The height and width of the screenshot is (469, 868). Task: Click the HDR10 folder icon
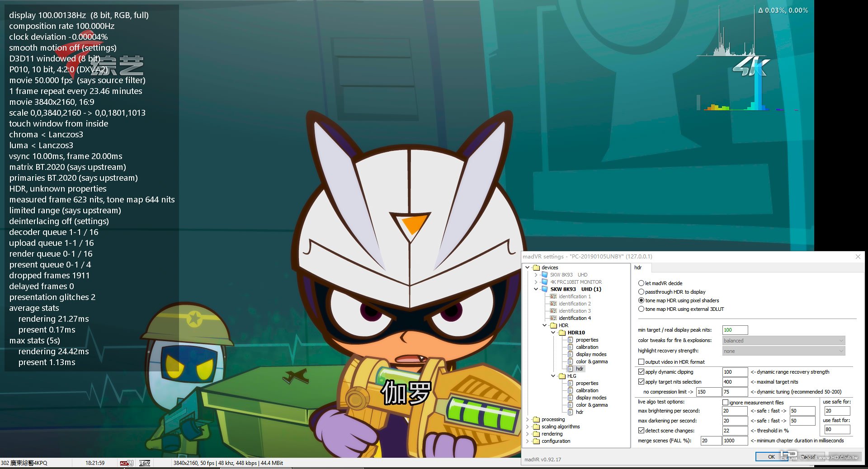[x=562, y=333]
